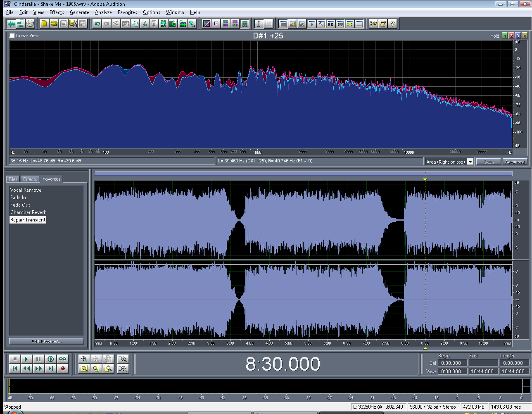
Task: Open the Options menu
Action: click(x=152, y=12)
